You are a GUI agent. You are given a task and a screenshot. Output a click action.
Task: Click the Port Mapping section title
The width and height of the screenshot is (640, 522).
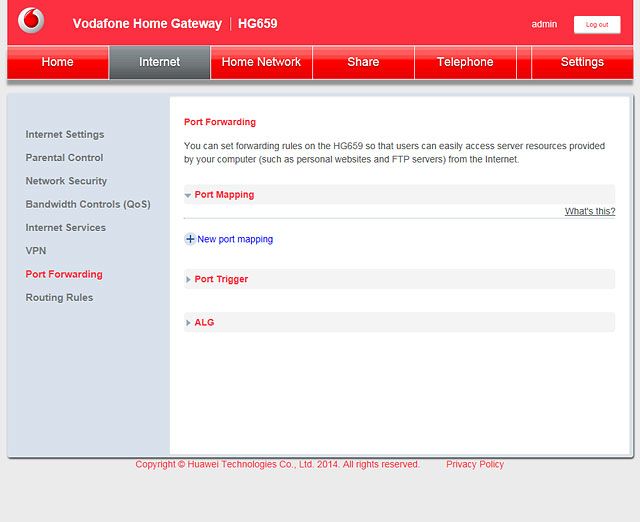tap(224, 195)
